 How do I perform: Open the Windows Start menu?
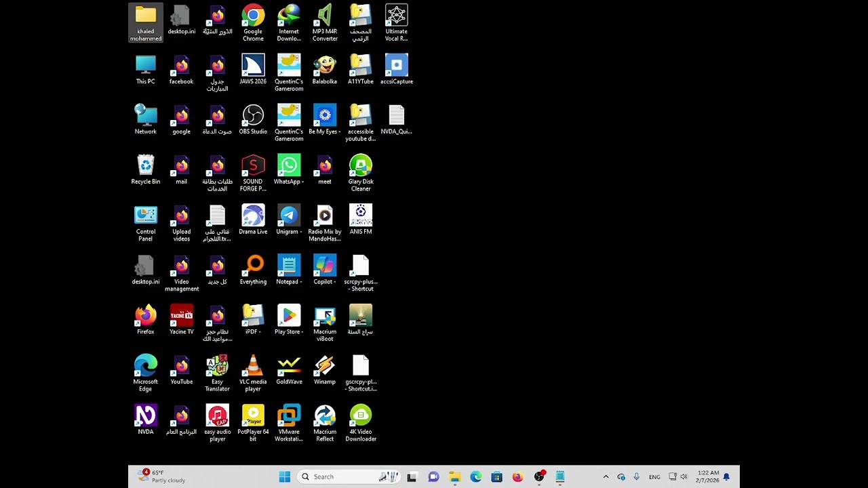(x=285, y=476)
